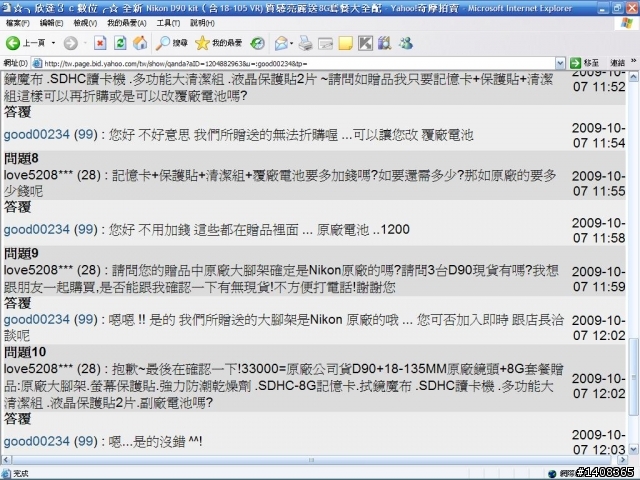The image size is (640, 480).
Task: Open rating (99) link dated 2009-10-07 11:58
Action: [85, 229]
